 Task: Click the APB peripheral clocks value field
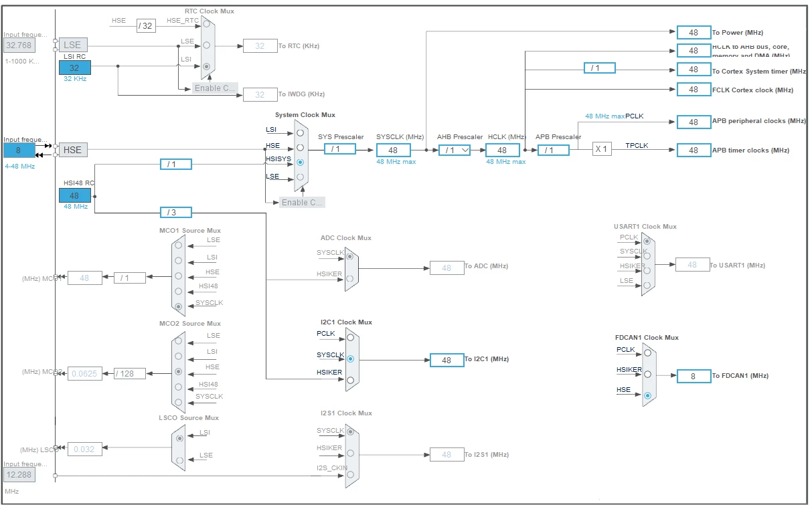(x=694, y=122)
